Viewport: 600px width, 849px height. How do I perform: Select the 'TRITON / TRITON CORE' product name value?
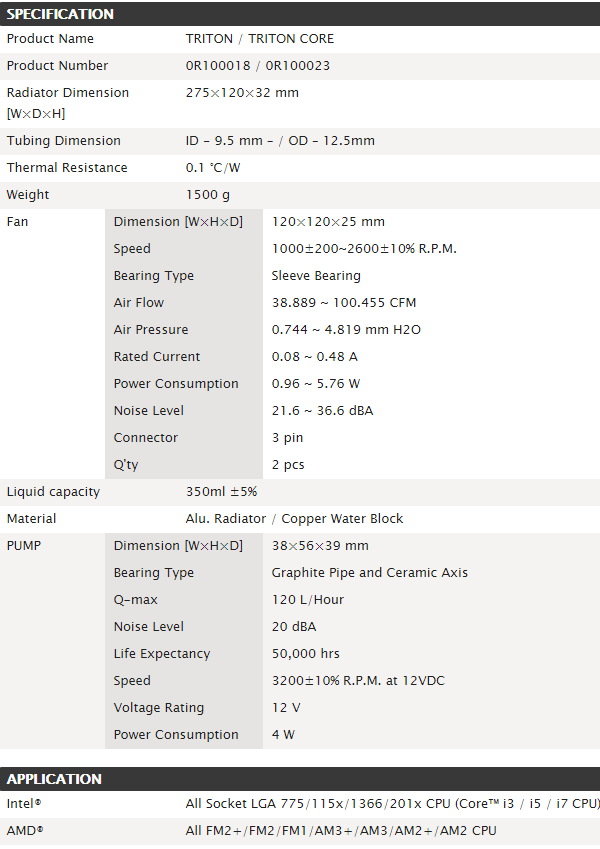(260, 39)
